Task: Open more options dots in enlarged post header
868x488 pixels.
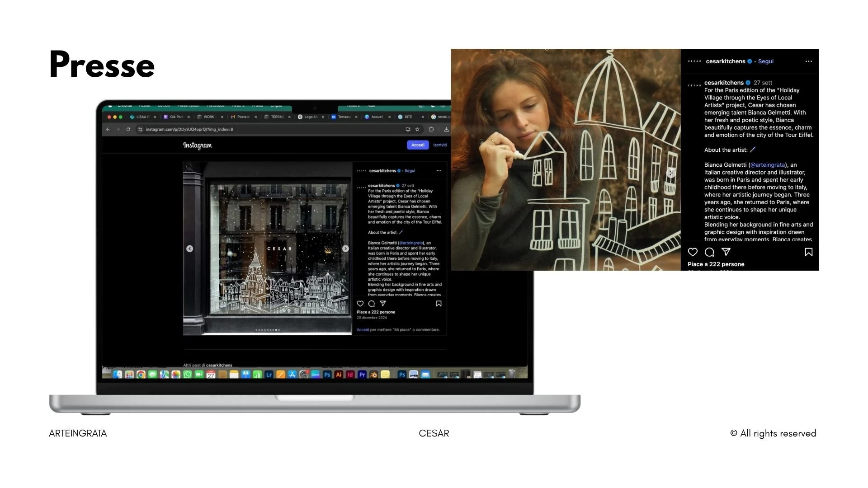Action: (x=809, y=61)
